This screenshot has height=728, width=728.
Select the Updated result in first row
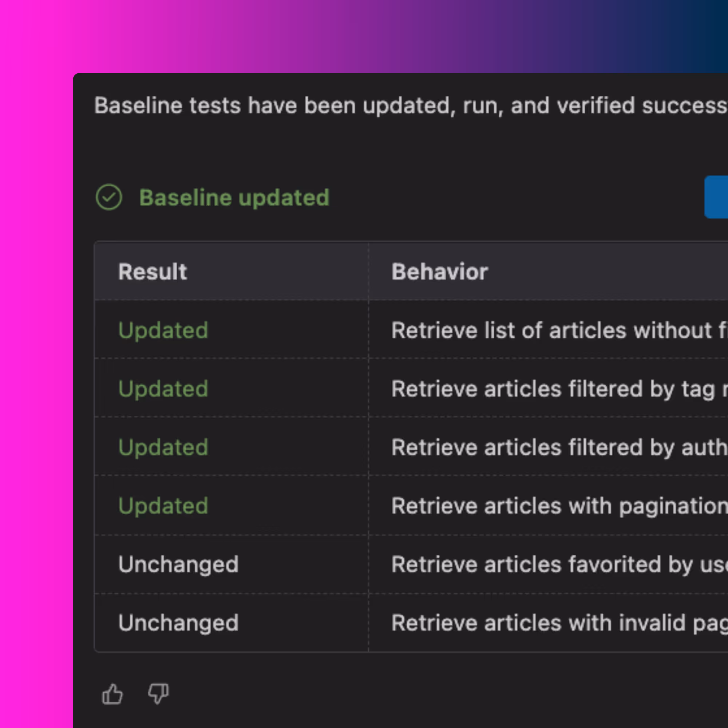(x=163, y=331)
